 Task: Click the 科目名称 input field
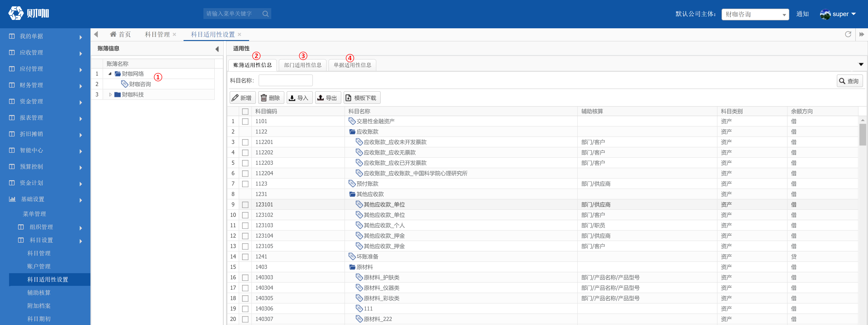(x=285, y=80)
